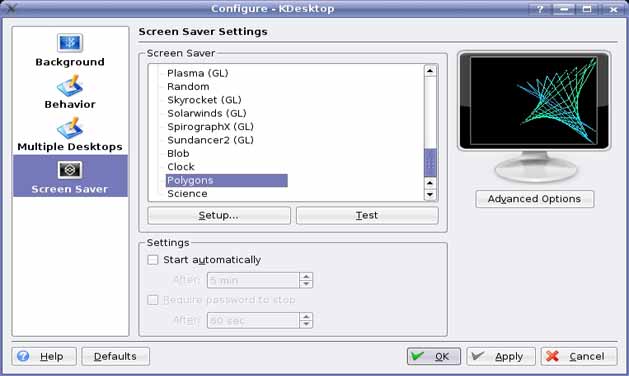Restore Defaults
This screenshot has width=629, height=376.
[x=116, y=356]
